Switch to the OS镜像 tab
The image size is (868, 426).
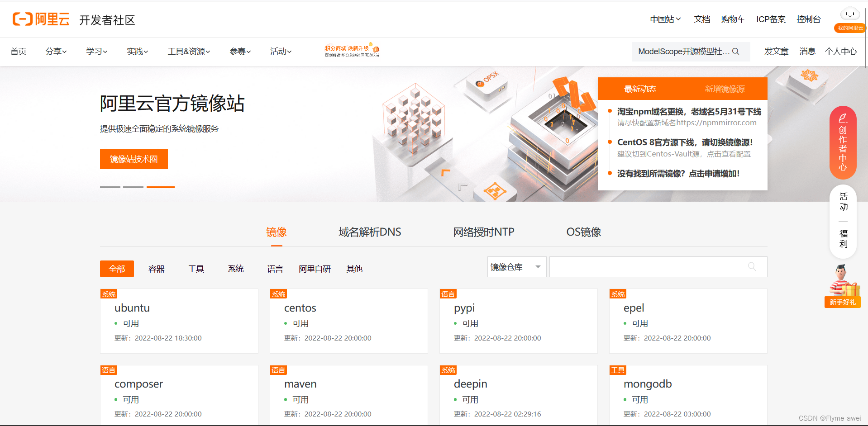pos(583,232)
